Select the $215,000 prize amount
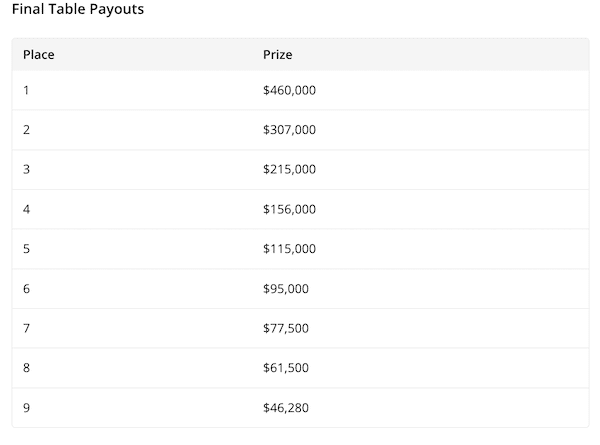 pos(289,169)
